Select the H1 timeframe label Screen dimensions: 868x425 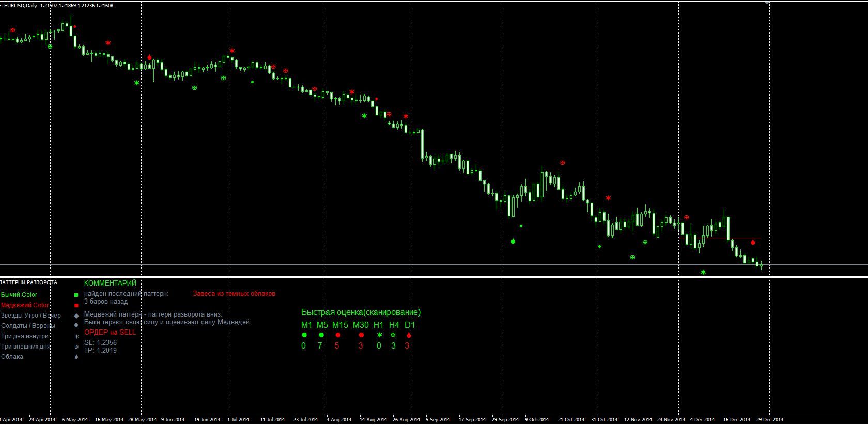(x=379, y=325)
